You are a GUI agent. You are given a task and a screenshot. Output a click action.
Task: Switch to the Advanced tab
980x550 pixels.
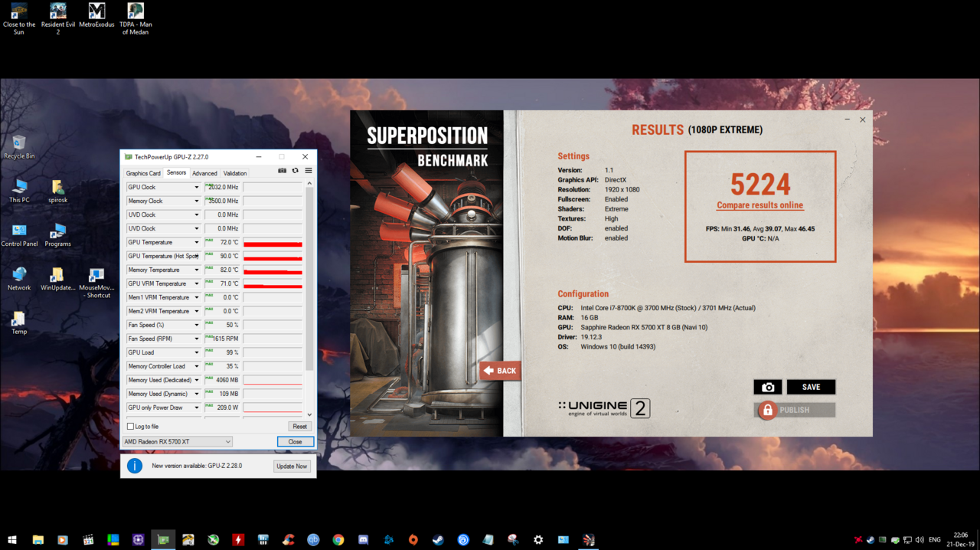coord(204,173)
